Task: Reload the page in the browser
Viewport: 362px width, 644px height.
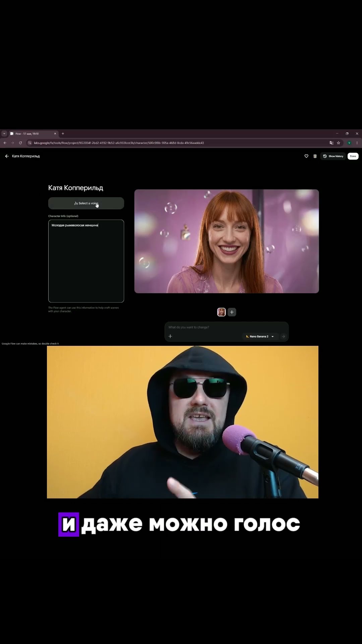Action: click(x=20, y=143)
